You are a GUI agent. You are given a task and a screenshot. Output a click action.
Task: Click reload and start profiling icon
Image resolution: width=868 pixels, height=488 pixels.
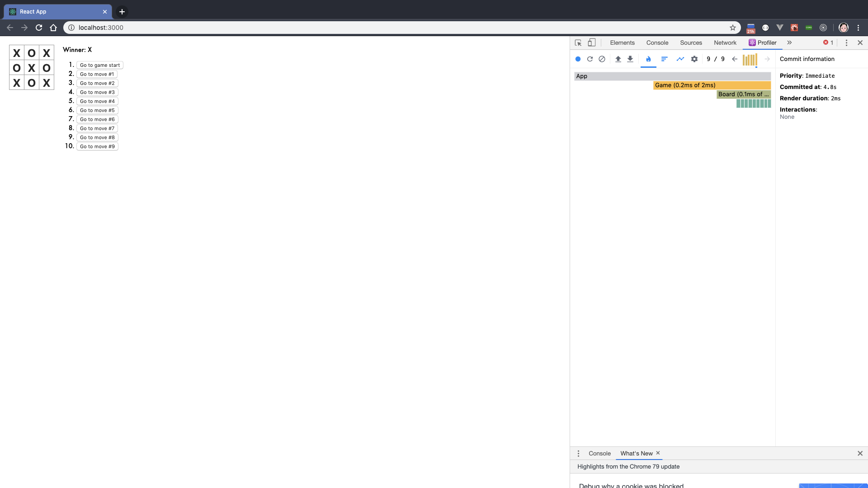590,59
